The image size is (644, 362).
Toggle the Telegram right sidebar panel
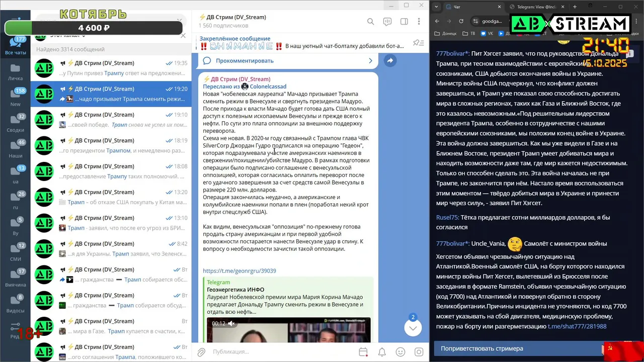tap(404, 22)
